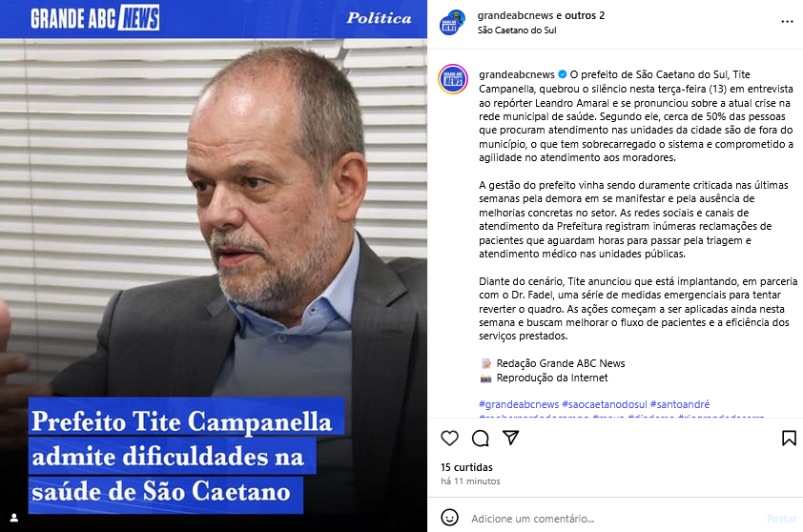This screenshot has width=803, height=532.
Task: Open São Caetano do Sul location
Action: tap(517, 31)
